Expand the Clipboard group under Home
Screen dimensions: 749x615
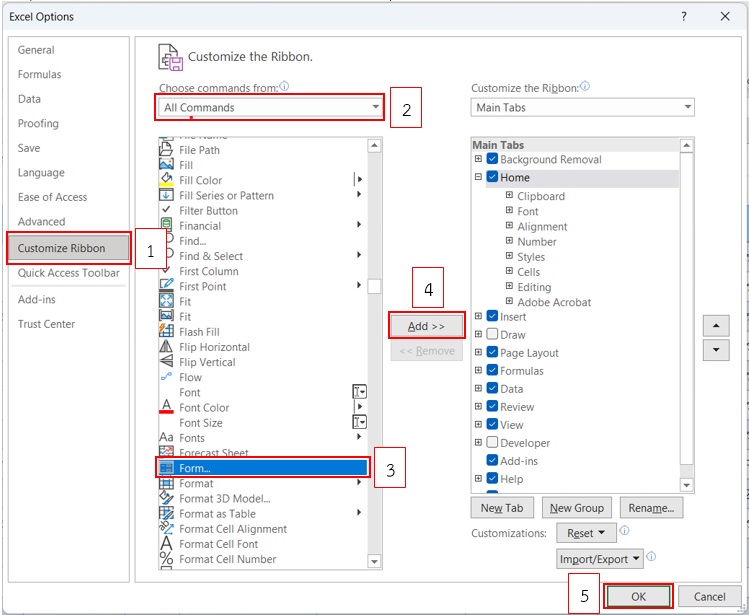(x=510, y=196)
